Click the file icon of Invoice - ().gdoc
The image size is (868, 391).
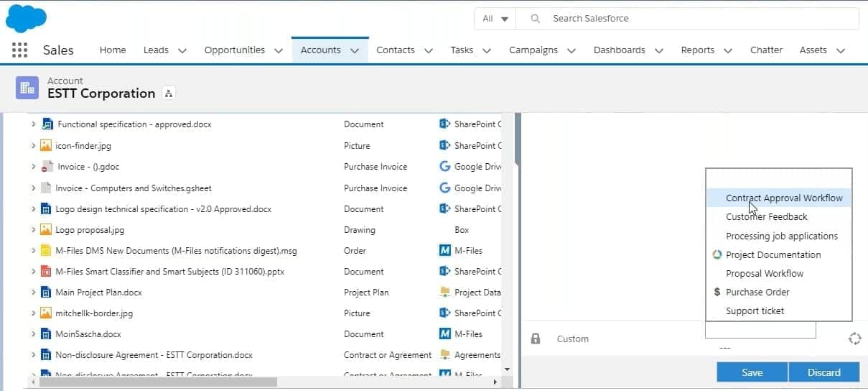[47, 167]
